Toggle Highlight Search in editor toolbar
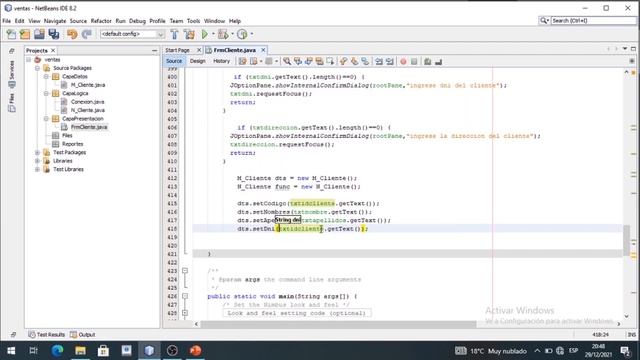This screenshot has height=360, width=640. (319, 62)
